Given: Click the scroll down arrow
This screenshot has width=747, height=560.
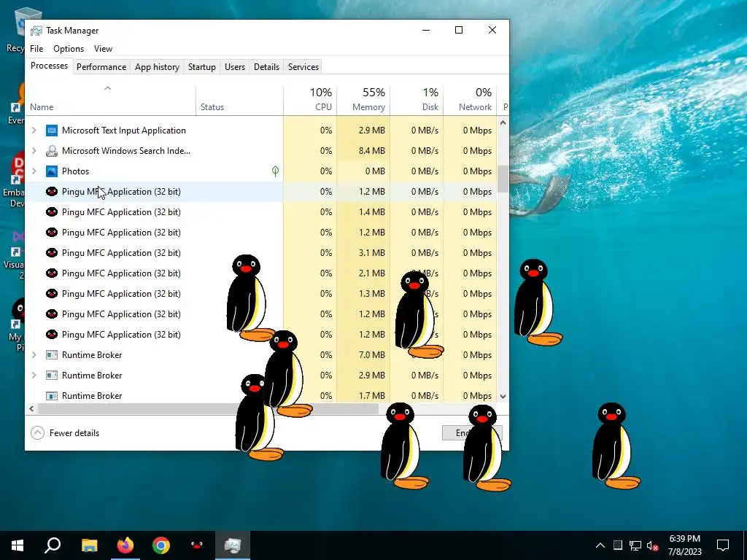Looking at the screenshot, I should 503,396.
